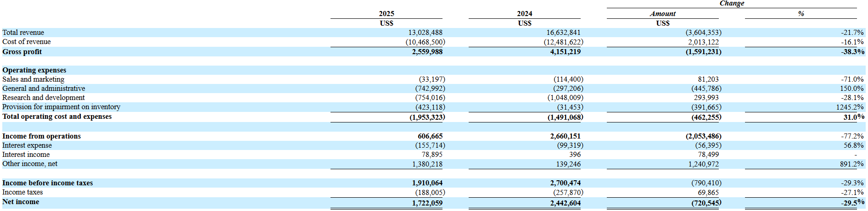Click the 2025 total revenue value 13,028,488
Viewport: 868px width, 211px height.
point(425,33)
